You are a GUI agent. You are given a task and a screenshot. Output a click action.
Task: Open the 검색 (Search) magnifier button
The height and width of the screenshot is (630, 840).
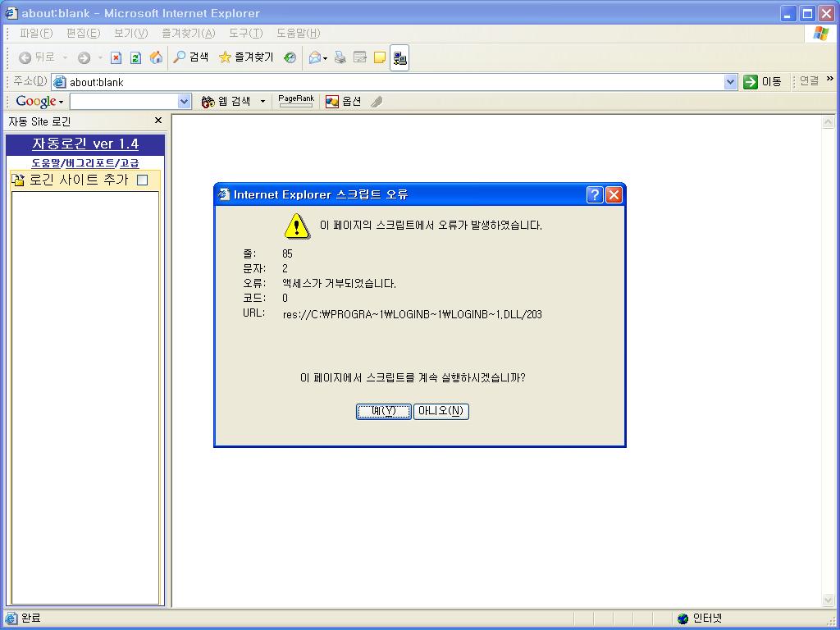click(x=190, y=57)
